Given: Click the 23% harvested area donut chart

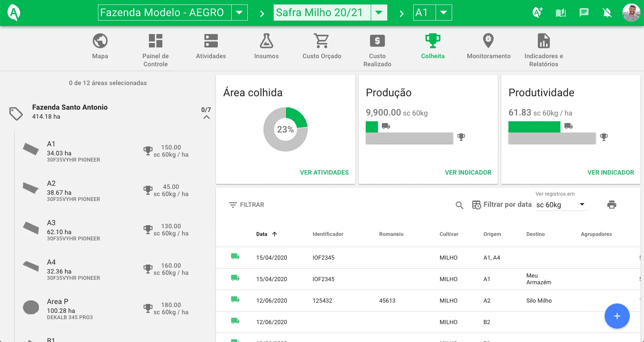Looking at the screenshot, I should click(285, 129).
